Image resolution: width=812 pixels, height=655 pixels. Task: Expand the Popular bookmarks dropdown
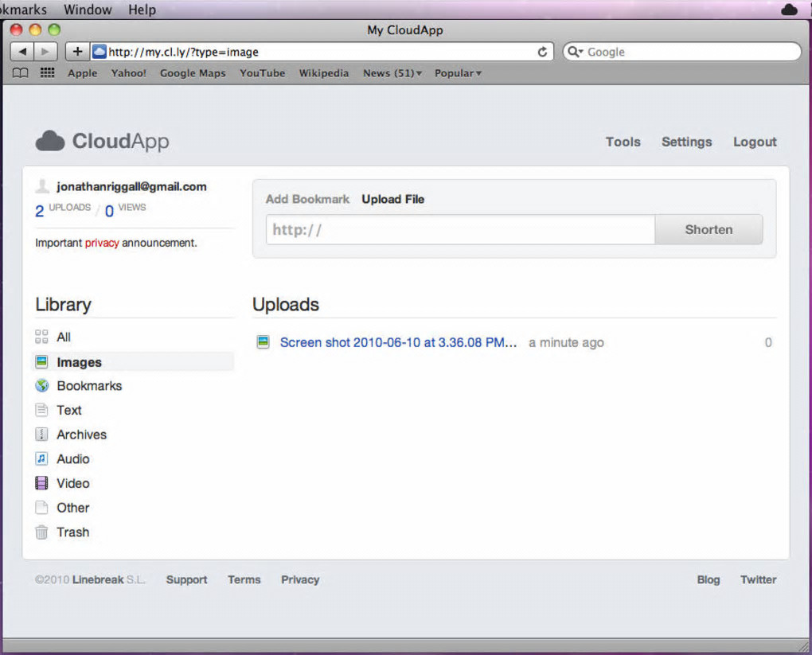tap(458, 73)
